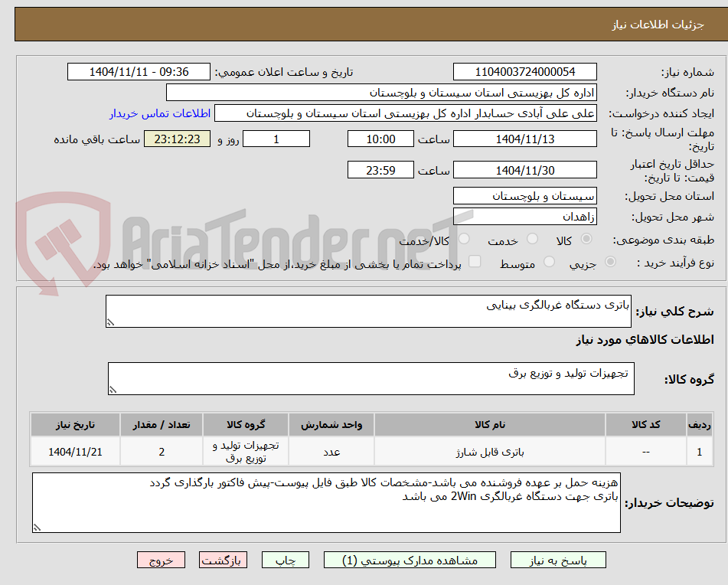Click the delivery city field زاهدان
Image resolution: width=728 pixels, height=585 pixels.
point(524,217)
